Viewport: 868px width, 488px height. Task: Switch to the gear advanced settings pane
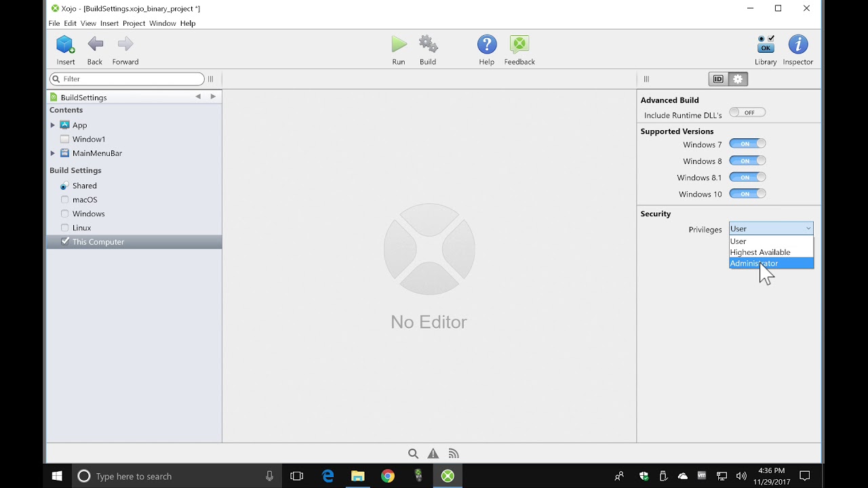pos(738,79)
